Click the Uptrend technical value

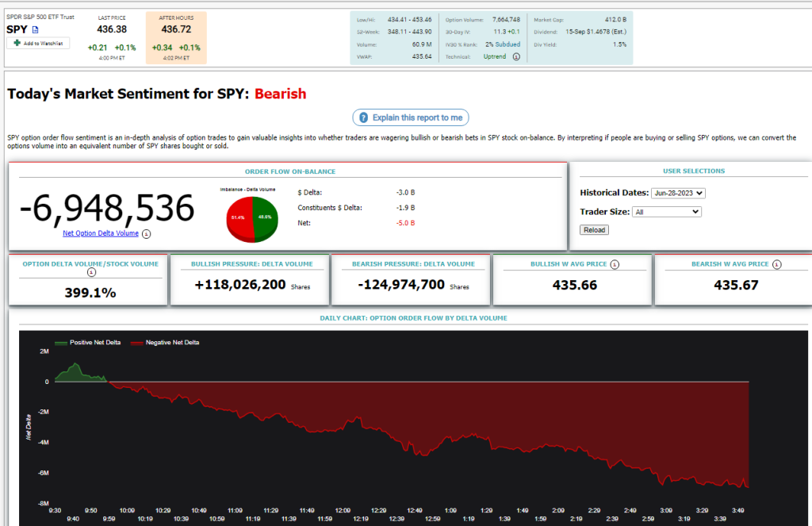tap(495, 57)
